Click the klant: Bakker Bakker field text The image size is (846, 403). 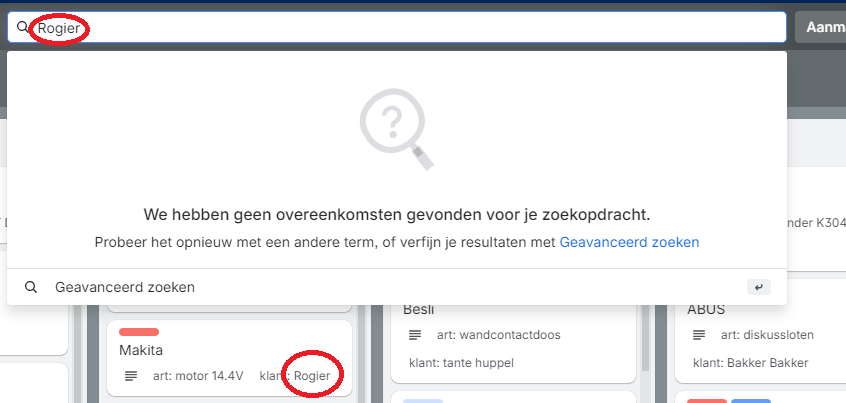point(751,363)
